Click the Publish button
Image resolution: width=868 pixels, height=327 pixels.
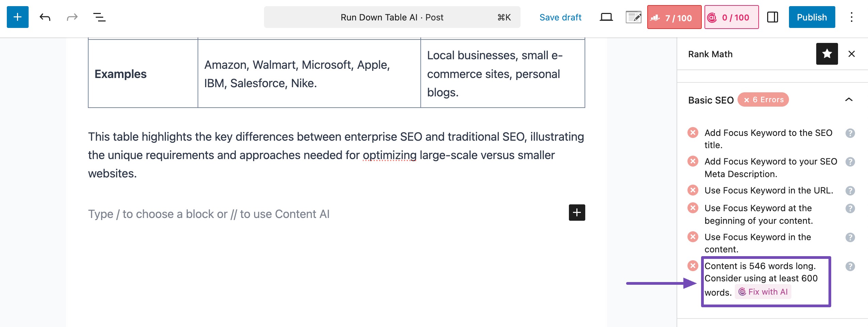(811, 17)
